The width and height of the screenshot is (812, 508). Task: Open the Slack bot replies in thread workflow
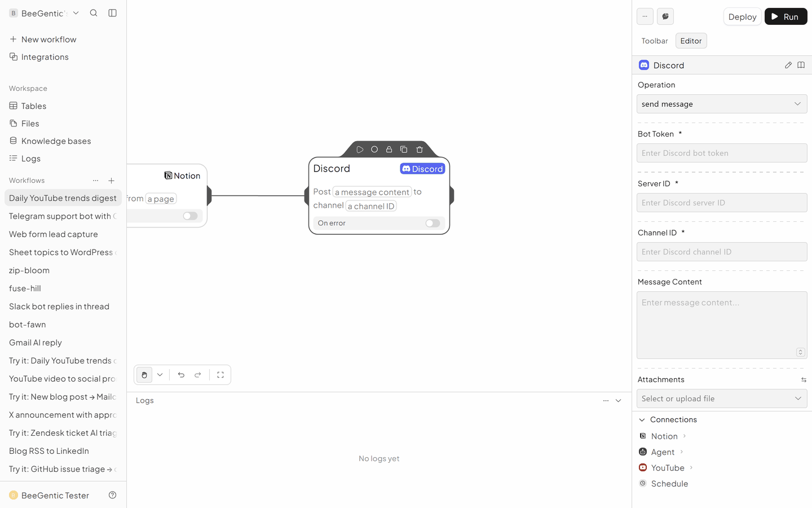[63, 306]
